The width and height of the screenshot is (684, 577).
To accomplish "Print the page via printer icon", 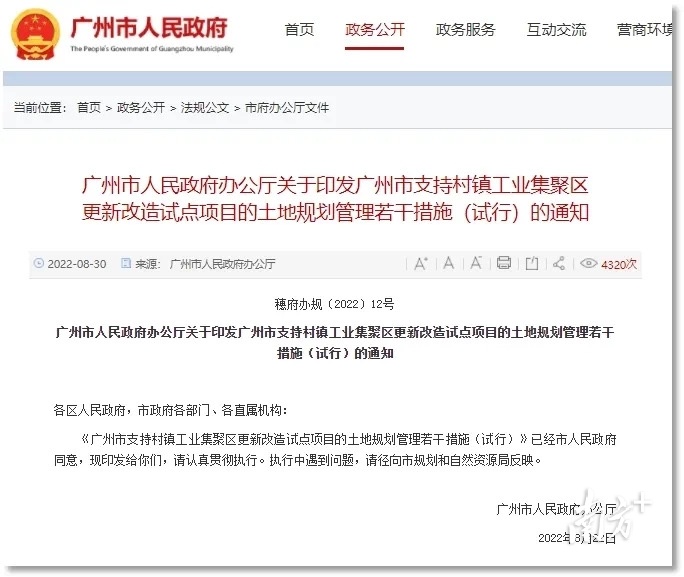I will coord(504,263).
